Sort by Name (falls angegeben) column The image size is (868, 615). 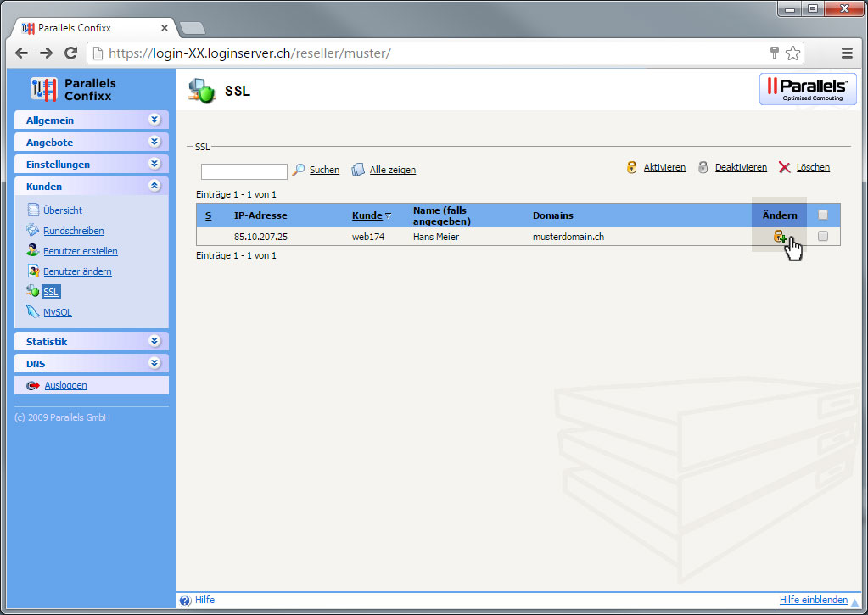(442, 215)
